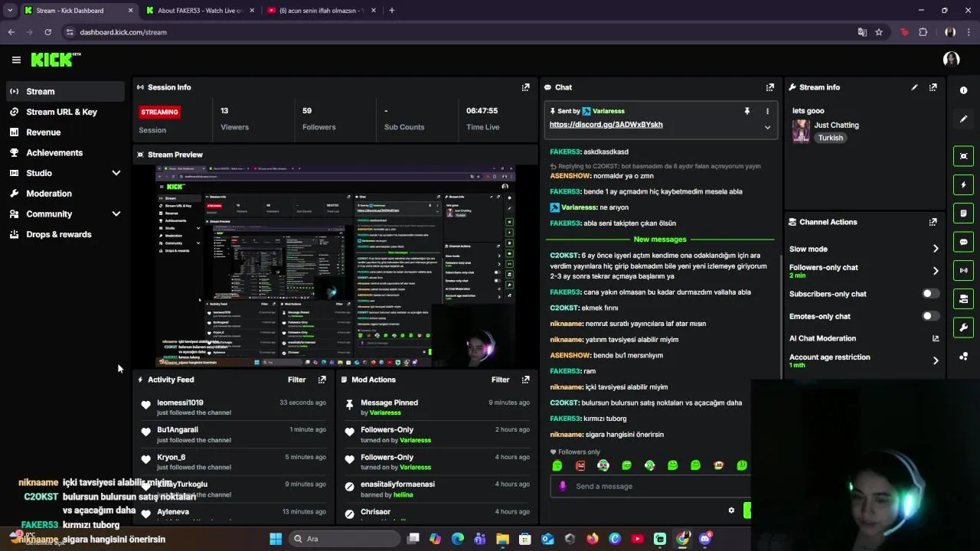Expand the Studio submenu chevron

(116, 173)
